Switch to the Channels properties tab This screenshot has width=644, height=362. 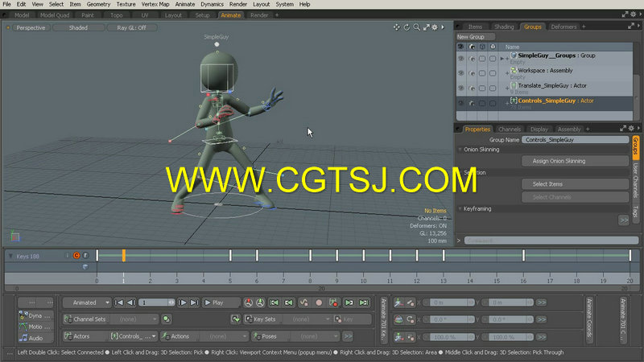(x=510, y=129)
